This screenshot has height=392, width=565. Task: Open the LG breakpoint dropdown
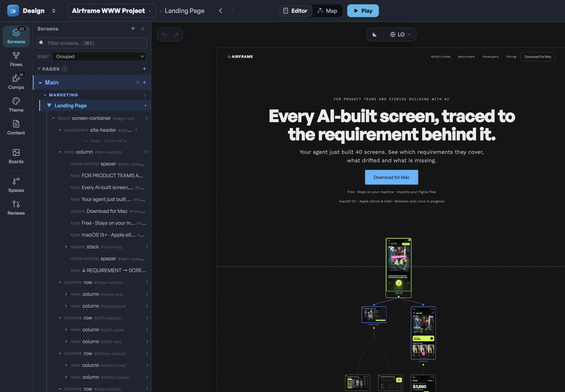[401, 35]
